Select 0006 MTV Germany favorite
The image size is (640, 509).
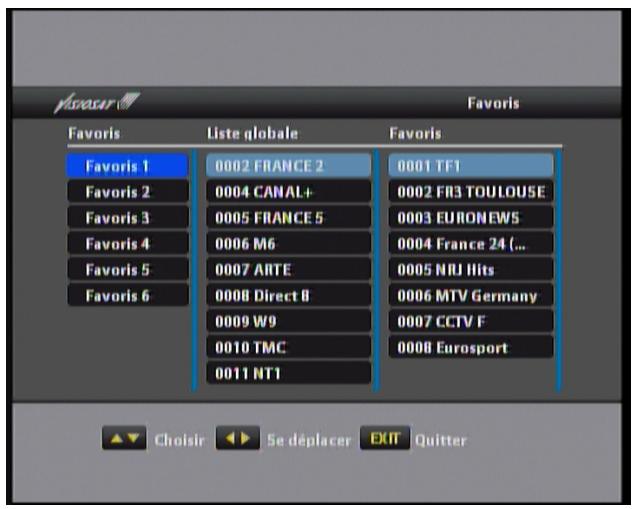(471, 296)
